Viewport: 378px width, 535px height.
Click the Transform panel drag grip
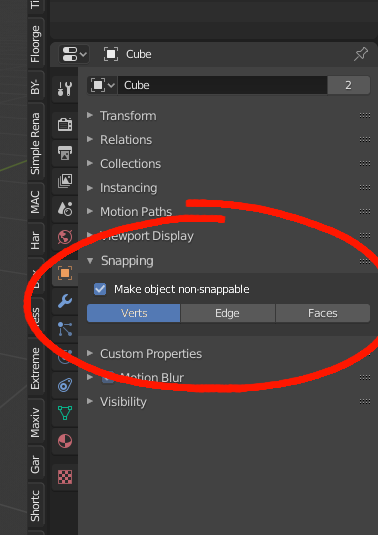coord(365,116)
